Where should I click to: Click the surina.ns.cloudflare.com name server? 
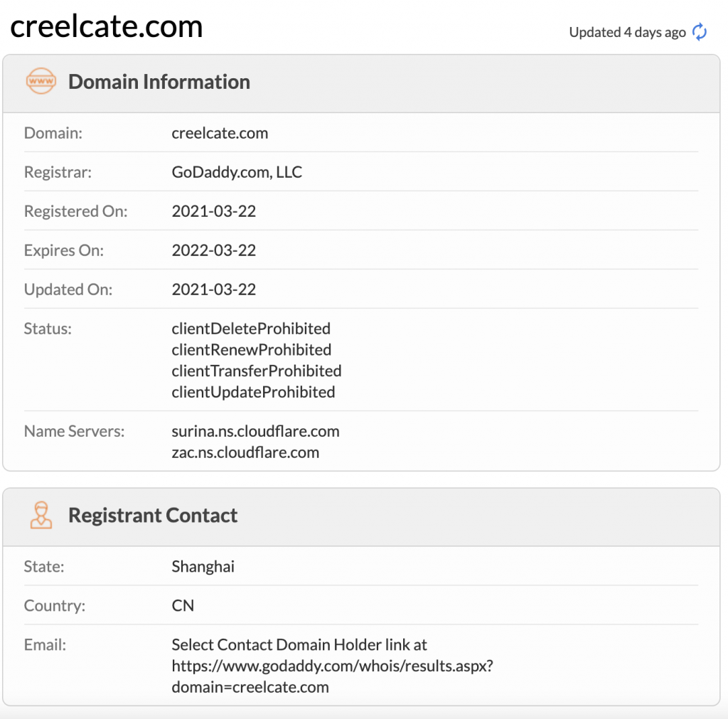(255, 431)
